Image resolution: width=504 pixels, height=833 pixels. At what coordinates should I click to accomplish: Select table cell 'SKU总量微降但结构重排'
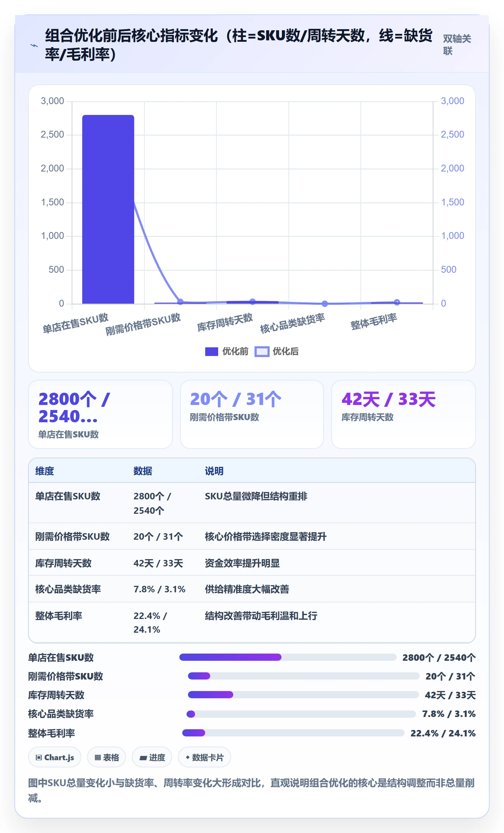point(256,496)
